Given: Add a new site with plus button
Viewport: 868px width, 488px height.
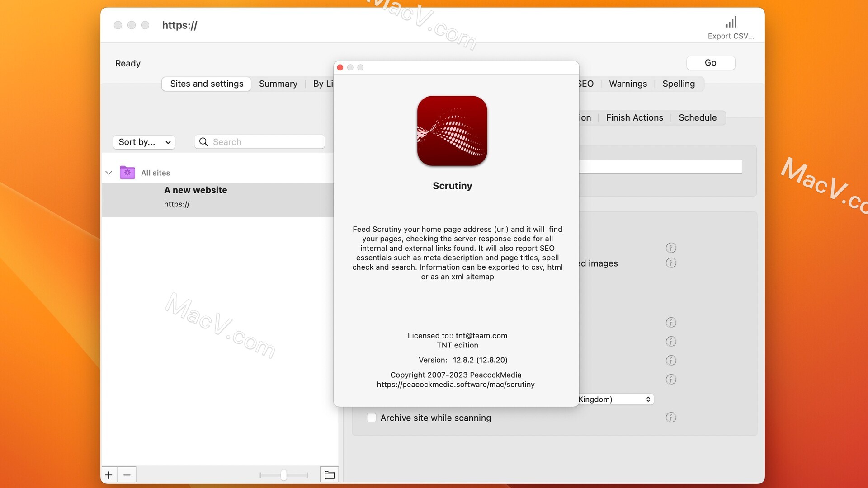Looking at the screenshot, I should tap(108, 475).
